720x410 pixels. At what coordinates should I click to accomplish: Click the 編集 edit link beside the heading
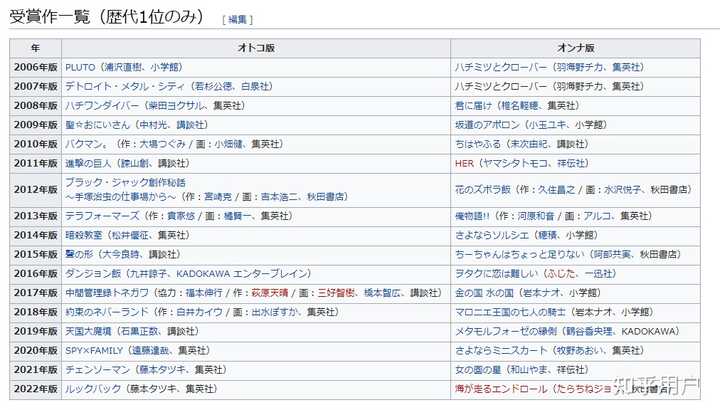coord(237,19)
